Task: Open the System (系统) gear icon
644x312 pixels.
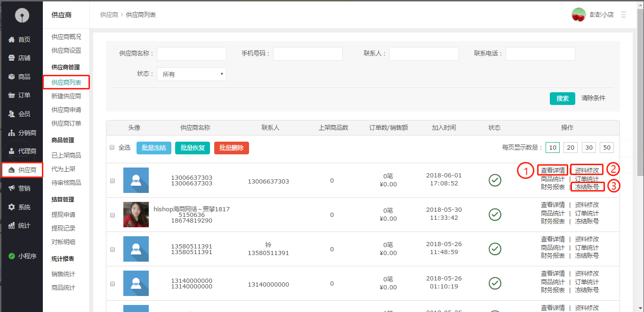Action: (12, 207)
